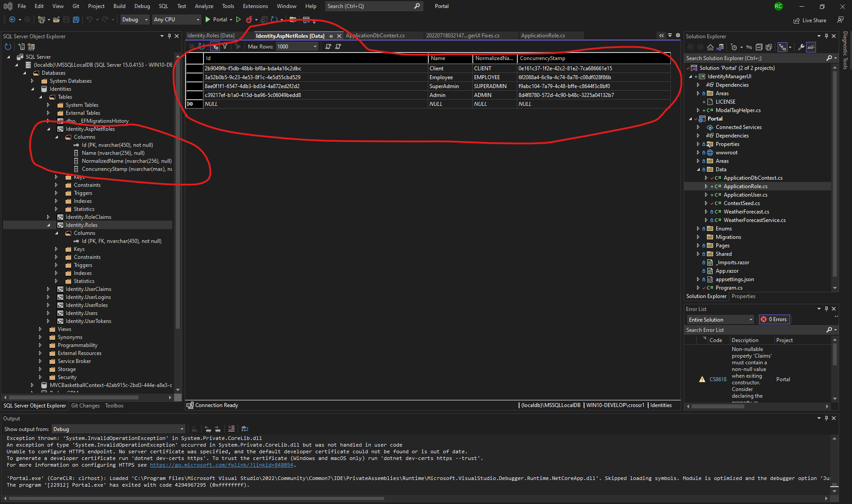Open Properties wrench in Solution Explorer
Screen dimensions: 852x504
801,47
